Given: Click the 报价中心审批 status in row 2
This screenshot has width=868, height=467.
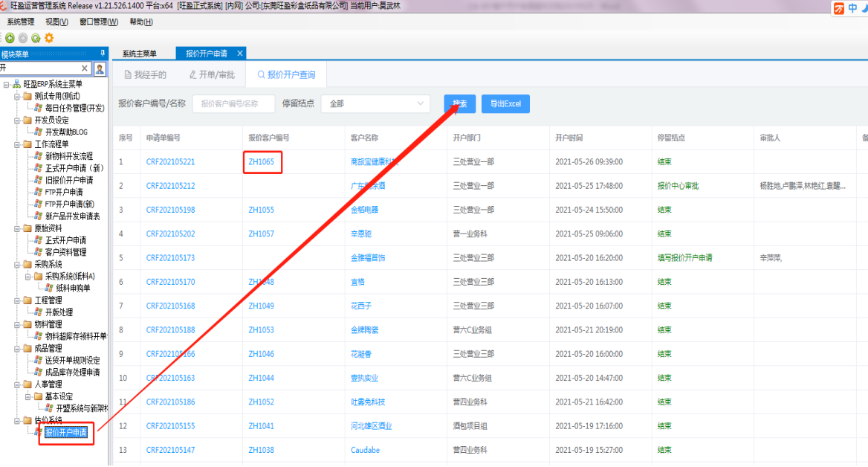Looking at the screenshot, I should pos(678,186).
